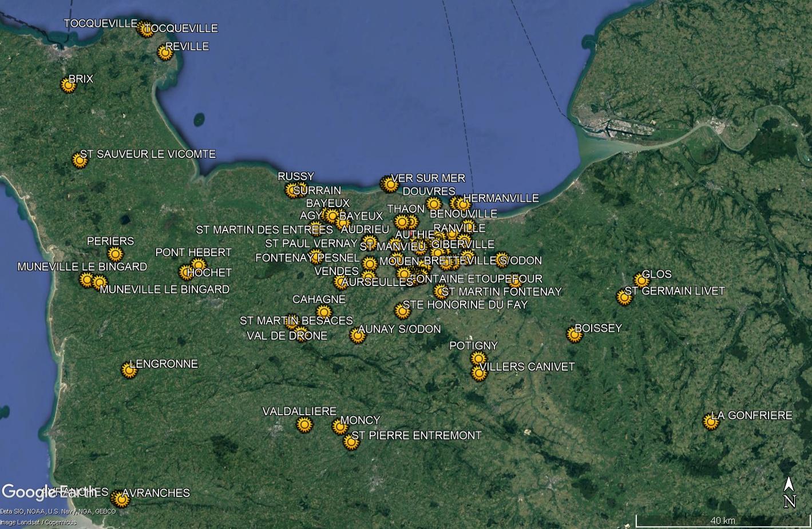This screenshot has width=812, height=529.
Task: Select the PERIERS placemark icon
Action: pos(116,254)
